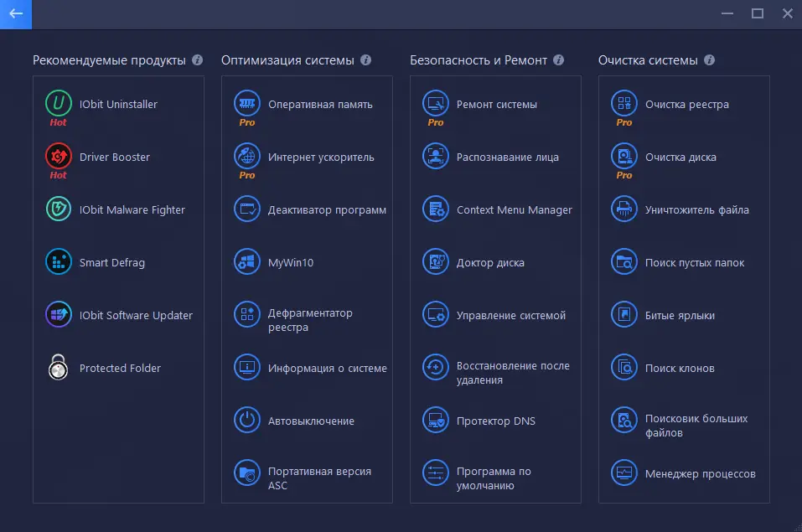802x532 pixels.
Task: Click the Управление системой icon
Action: click(x=436, y=314)
